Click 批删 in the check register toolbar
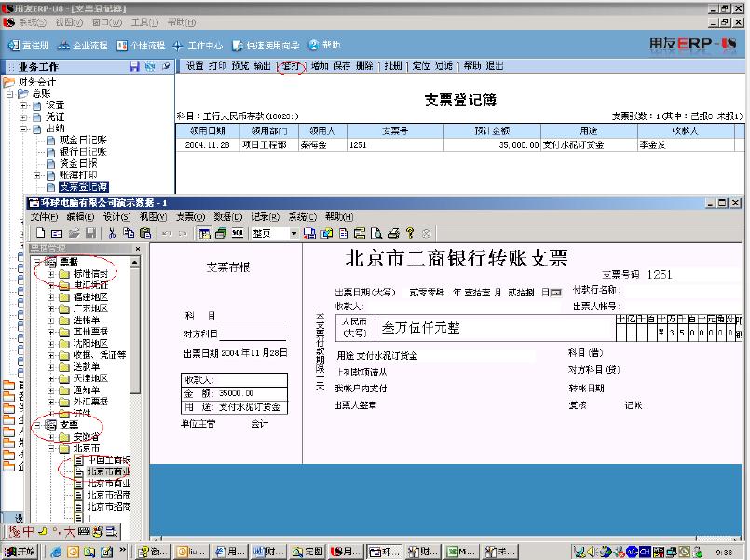The width and height of the screenshot is (750, 560). (x=393, y=66)
